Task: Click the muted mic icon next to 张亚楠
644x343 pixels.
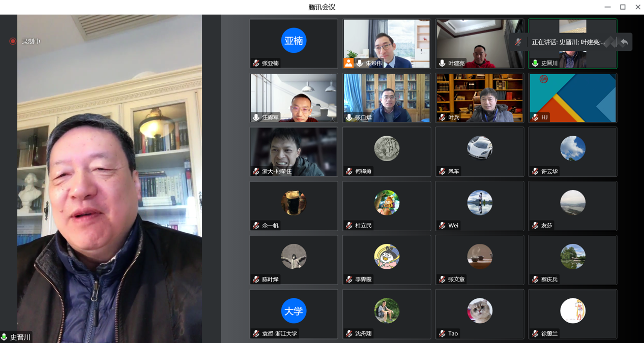Action: pos(256,63)
